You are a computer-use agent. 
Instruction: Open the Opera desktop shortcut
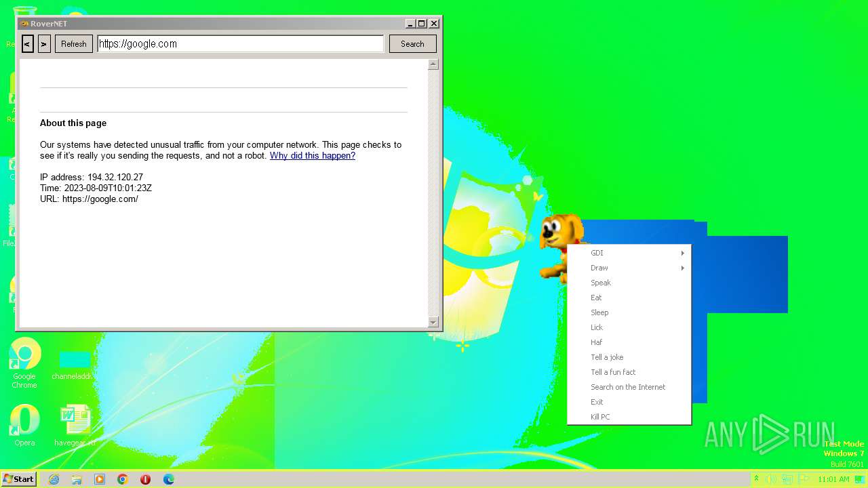(x=24, y=426)
